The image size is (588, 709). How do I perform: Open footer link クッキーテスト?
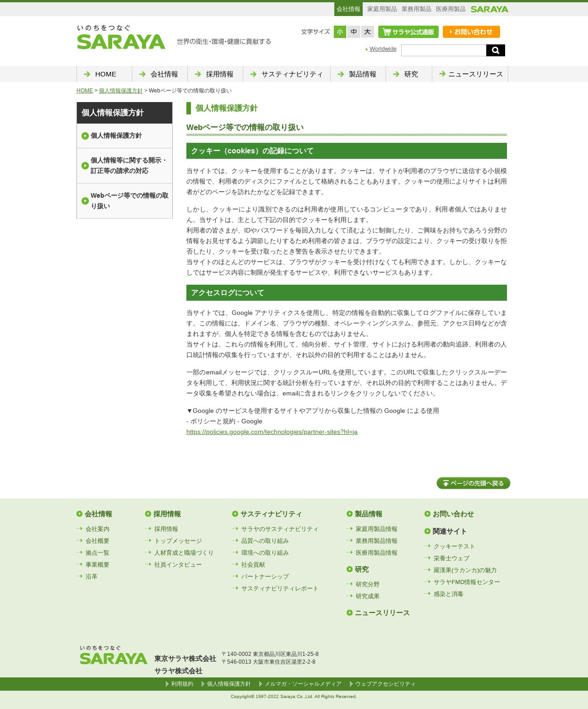454,546
